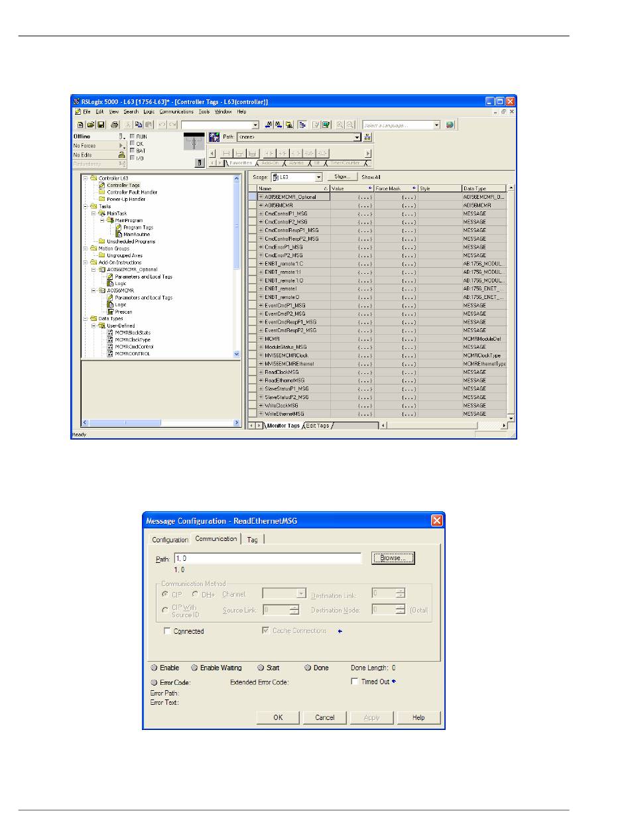630x840 pixels.
Task: Click the Copy toolbar icon
Action: [138, 125]
